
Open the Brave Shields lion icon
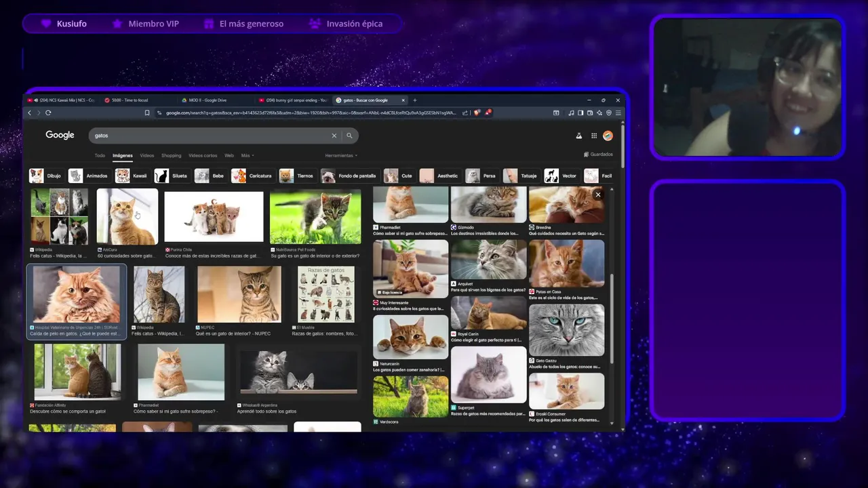click(477, 113)
